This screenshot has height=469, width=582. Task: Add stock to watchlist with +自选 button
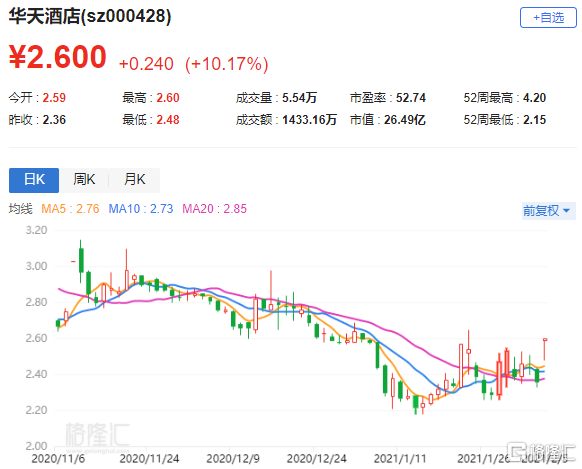[548, 17]
